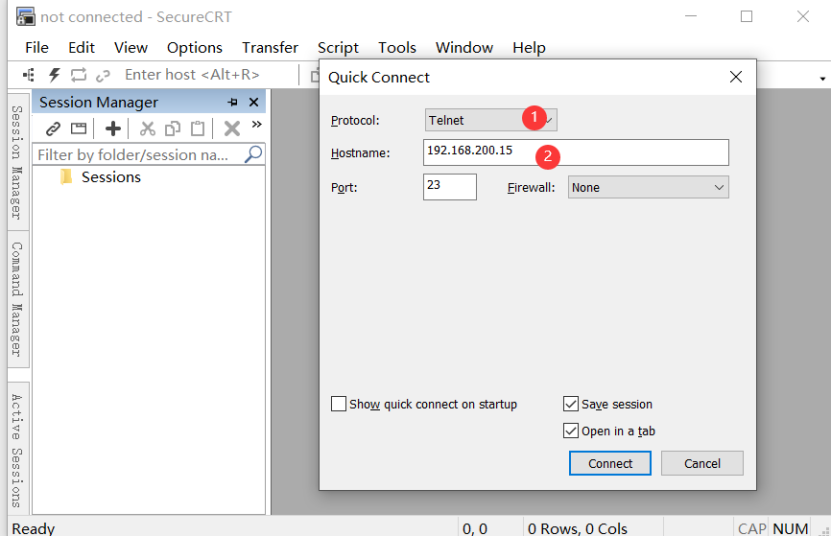Expand more Session Manager toolbar options

(x=257, y=125)
